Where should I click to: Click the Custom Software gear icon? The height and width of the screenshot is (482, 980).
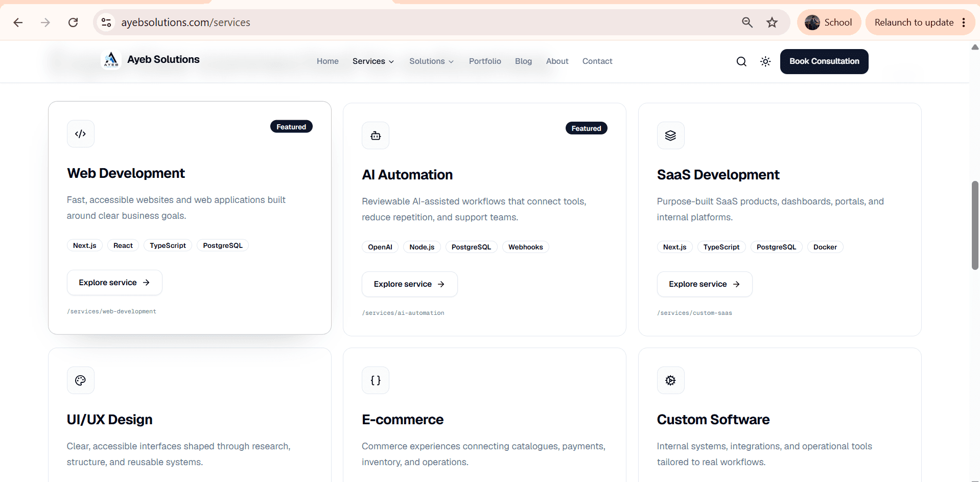[671, 380]
